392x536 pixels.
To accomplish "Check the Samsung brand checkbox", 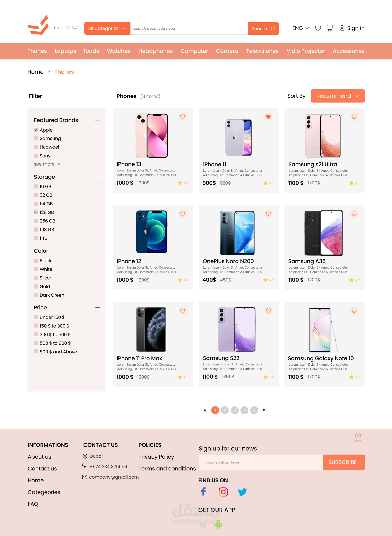I will pos(36,138).
